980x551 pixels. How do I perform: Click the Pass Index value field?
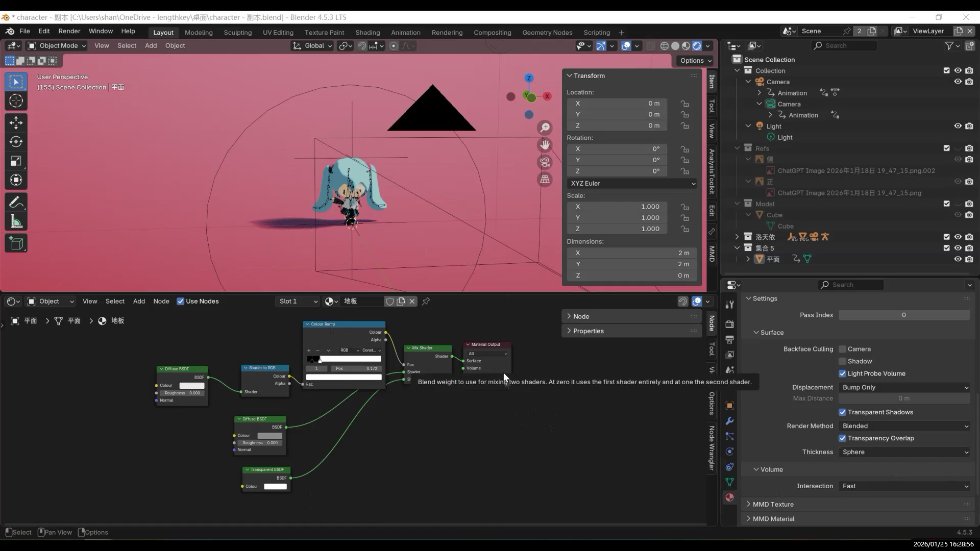click(903, 315)
